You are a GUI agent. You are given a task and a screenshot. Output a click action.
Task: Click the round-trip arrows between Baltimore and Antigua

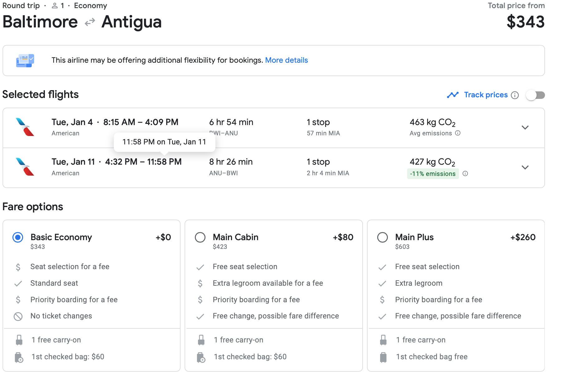[90, 22]
